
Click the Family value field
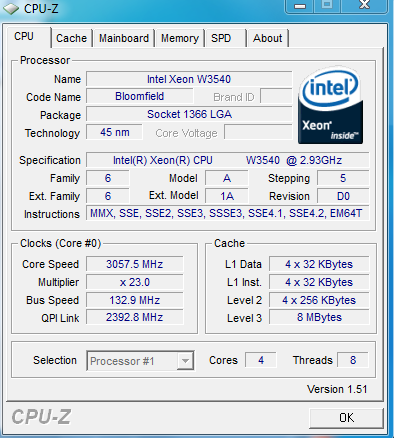pyautogui.click(x=108, y=178)
